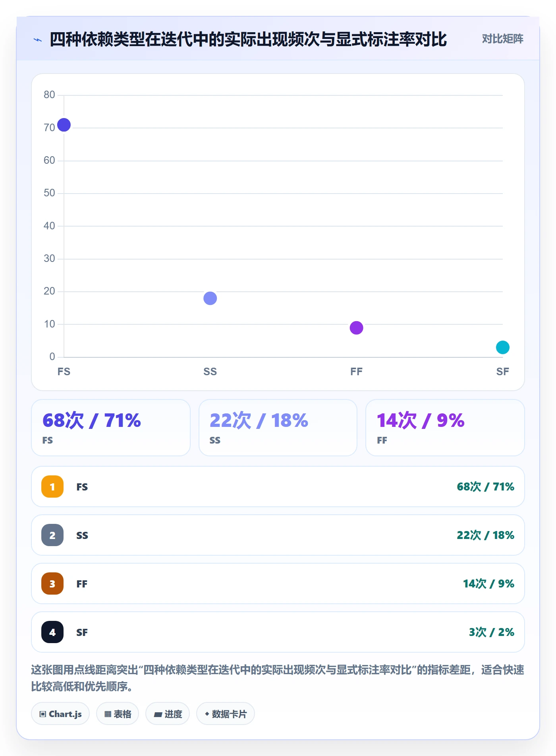
Task: Open the 22次 / 18% SS summary card
Action: pyautogui.click(x=278, y=428)
